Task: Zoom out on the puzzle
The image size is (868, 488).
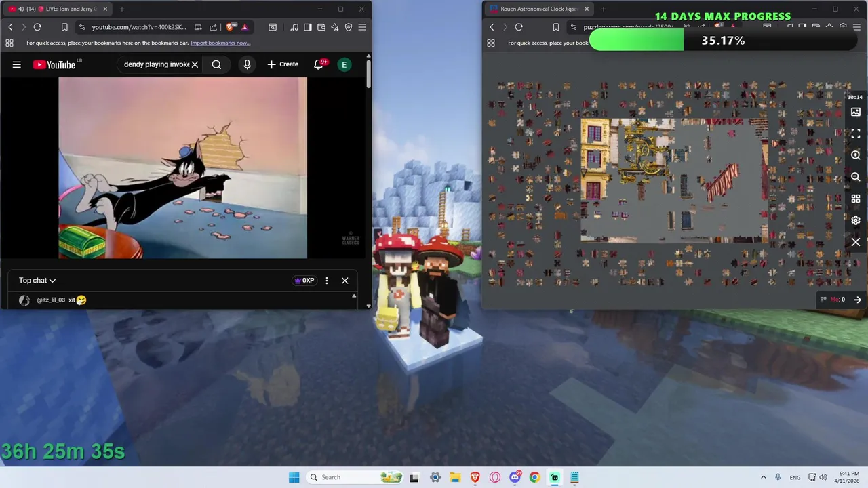Action: point(856,177)
